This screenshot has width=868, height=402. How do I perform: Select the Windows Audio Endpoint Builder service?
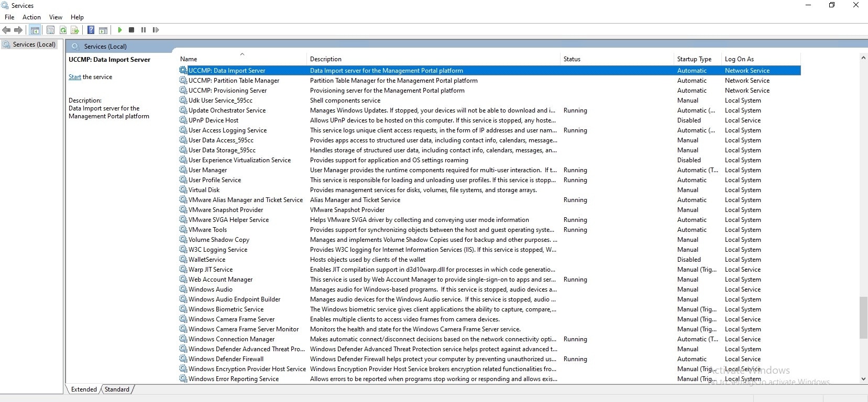(235, 299)
